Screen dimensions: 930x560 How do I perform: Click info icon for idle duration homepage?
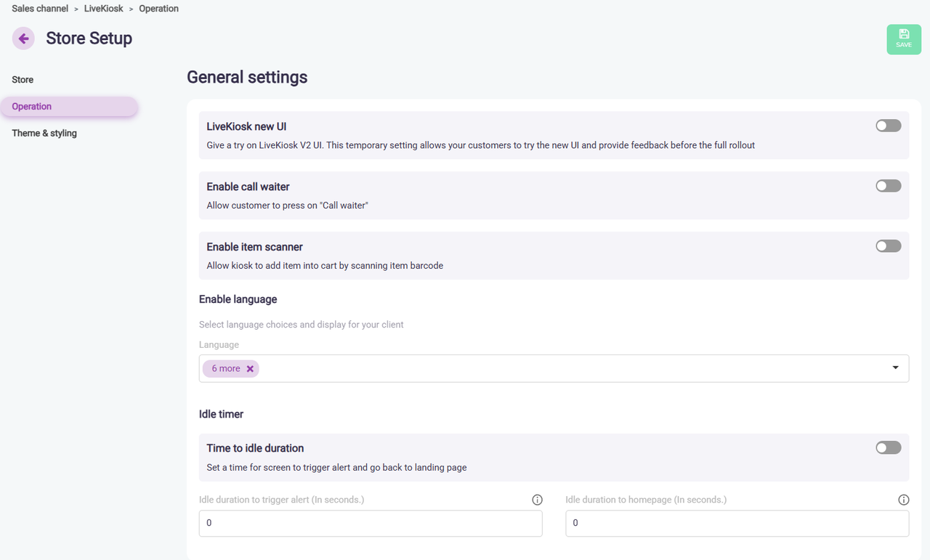[903, 500]
